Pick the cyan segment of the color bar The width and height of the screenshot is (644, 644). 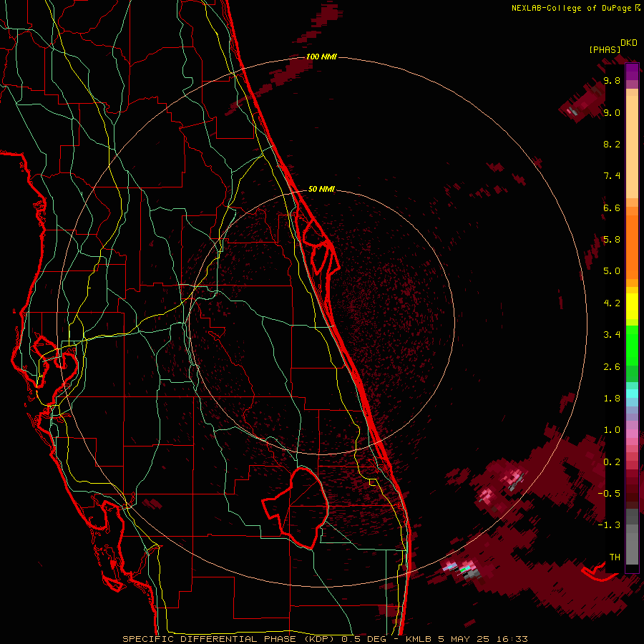[632, 394]
